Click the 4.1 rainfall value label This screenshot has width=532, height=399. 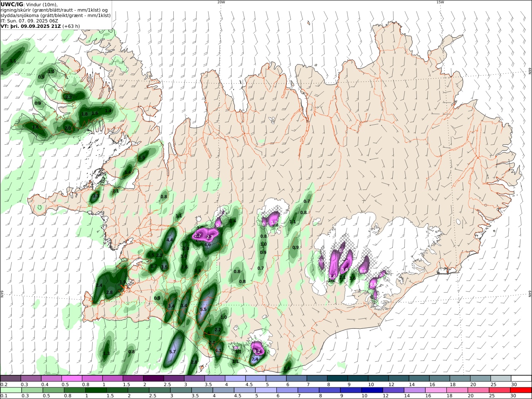tap(219, 351)
